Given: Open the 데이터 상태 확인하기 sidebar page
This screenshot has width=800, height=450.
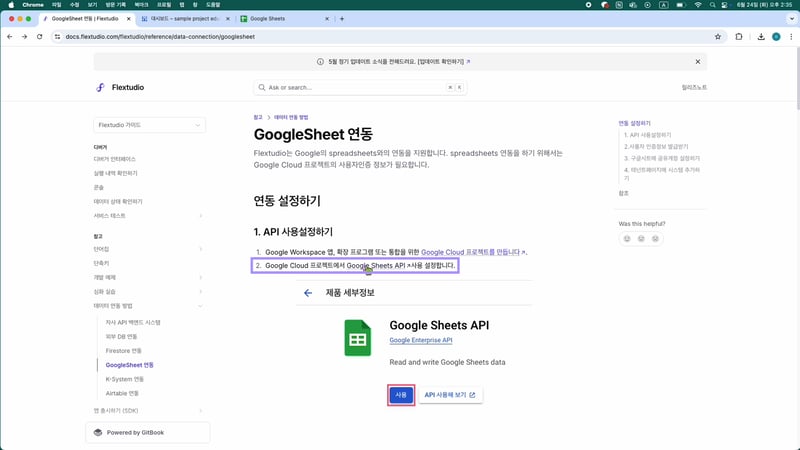Looking at the screenshot, I should [x=118, y=202].
